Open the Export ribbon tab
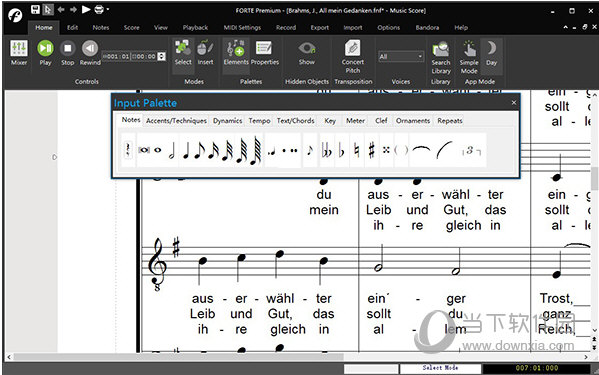Viewport: 599px width, 375px height. 320,27
